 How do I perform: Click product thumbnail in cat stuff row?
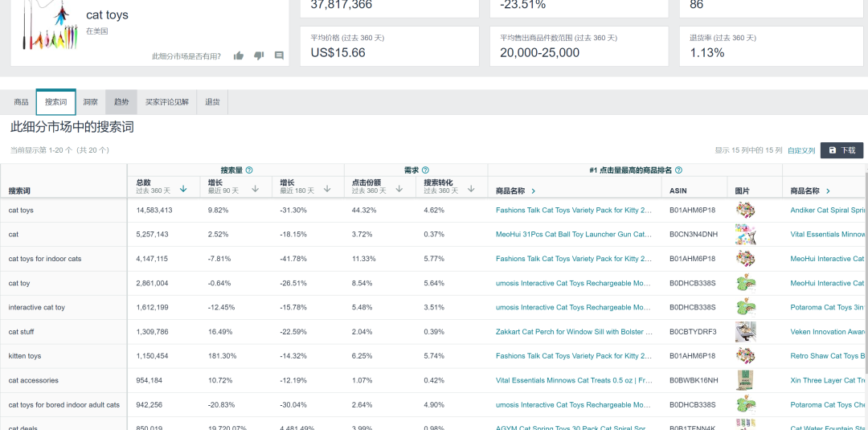click(x=746, y=332)
